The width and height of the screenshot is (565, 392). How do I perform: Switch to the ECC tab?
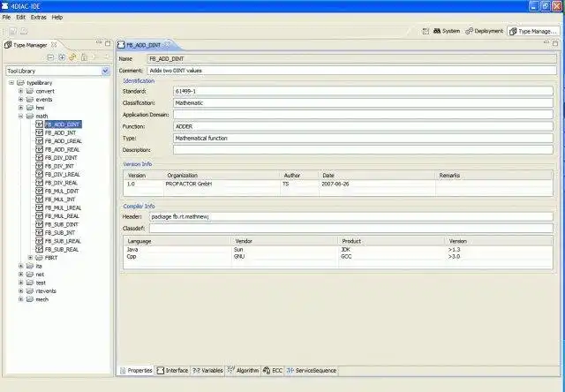[273, 371]
